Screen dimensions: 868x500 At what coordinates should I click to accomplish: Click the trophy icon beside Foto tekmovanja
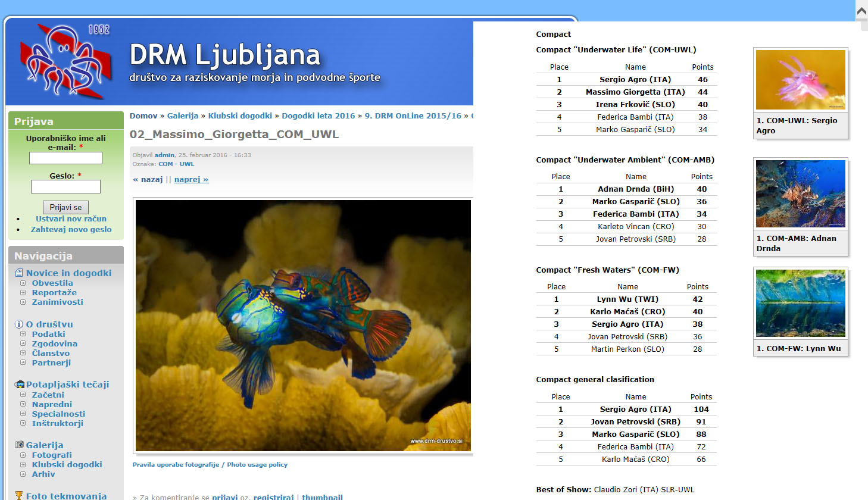pyautogui.click(x=19, y=495)
